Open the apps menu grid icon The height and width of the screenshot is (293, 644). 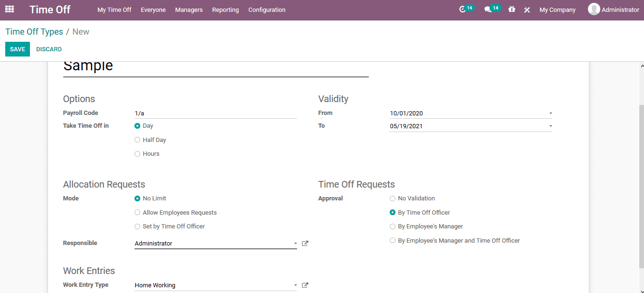(x=10, y=9)
